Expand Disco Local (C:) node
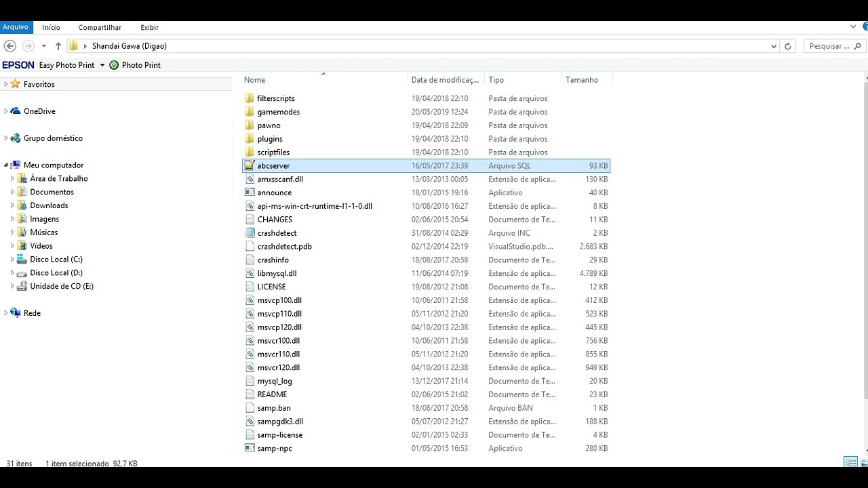Screen dimensions: 868x488 click(12, 259)
